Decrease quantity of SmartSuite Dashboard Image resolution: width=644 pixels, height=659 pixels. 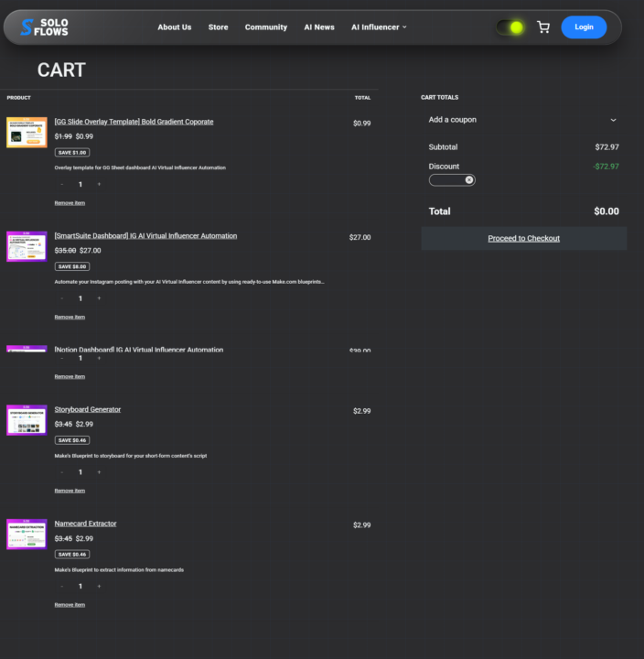(x=62, y=298)
